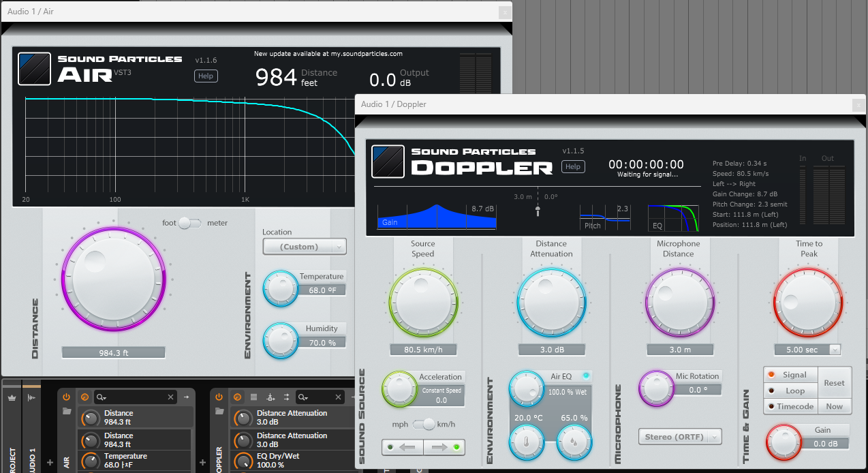Screen dimensions: 868x473
Task: Click the Air Temperature knob
Action: [x=280, y=288]
